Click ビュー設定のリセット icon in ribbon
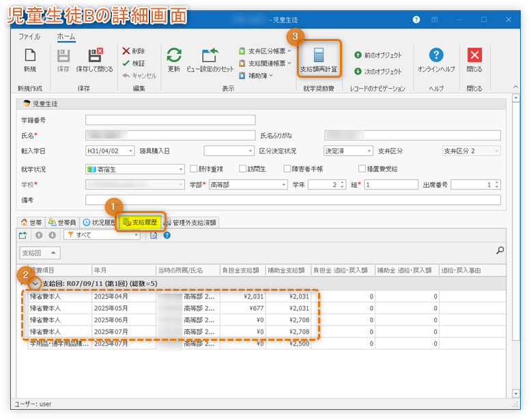This screenshot has width=531, height=420. (x=210, y=55)
